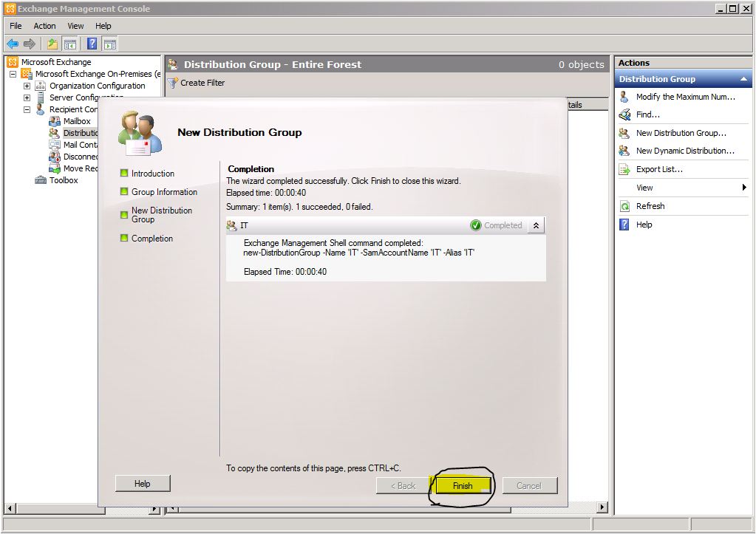Image resolution: width=756 pixels, height=534 pixels.
Task: Select the Microsoft Exchange root tree item
Action: tap(56, 62)
